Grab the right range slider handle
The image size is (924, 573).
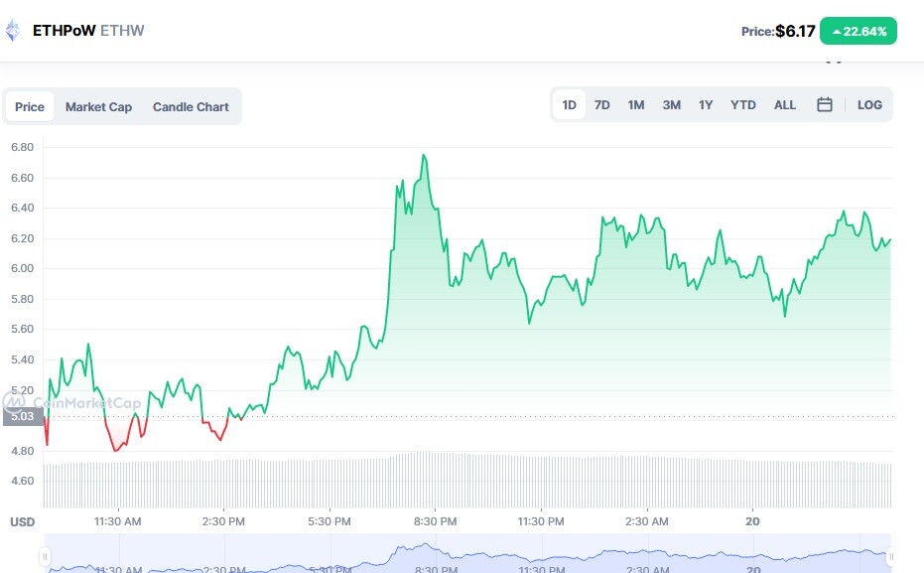click(x=890, y=556)
